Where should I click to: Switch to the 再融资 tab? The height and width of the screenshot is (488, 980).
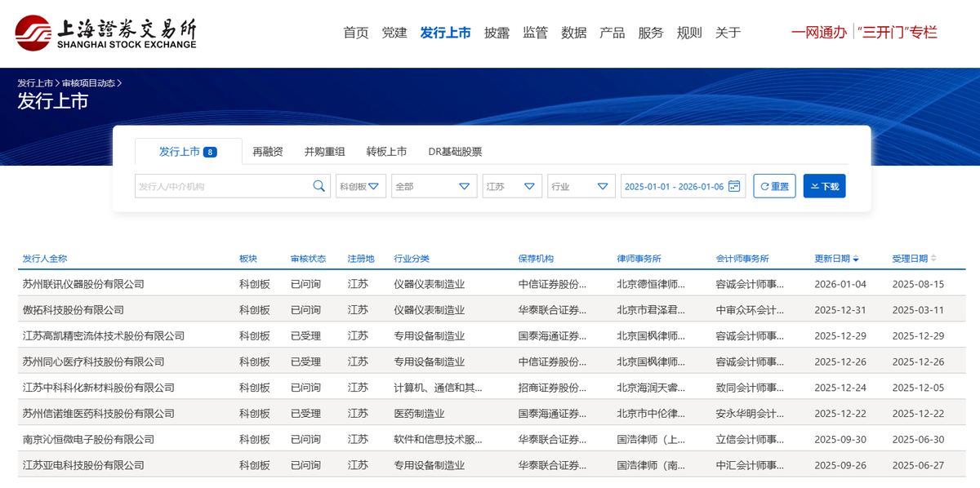tap(268, 152)
